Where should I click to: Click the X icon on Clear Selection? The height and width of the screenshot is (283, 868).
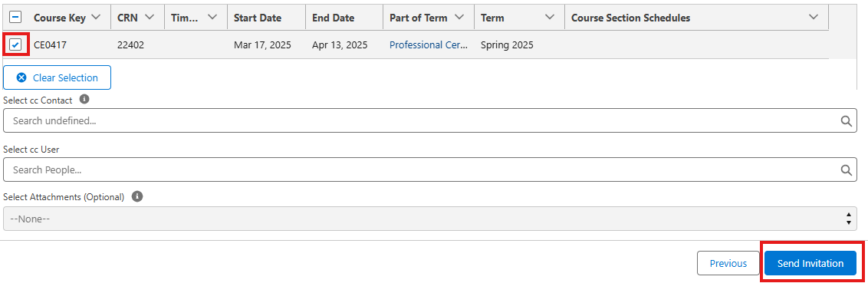click(21, 77)
